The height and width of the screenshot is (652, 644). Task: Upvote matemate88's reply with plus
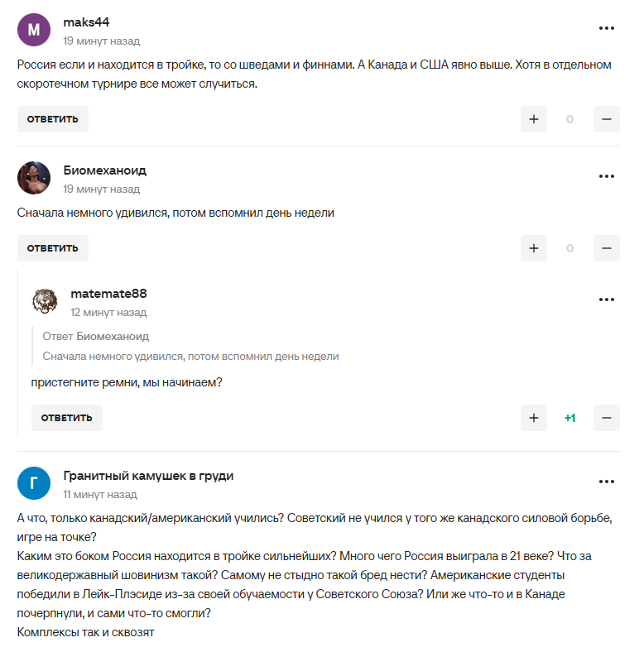tap(534, 418)
